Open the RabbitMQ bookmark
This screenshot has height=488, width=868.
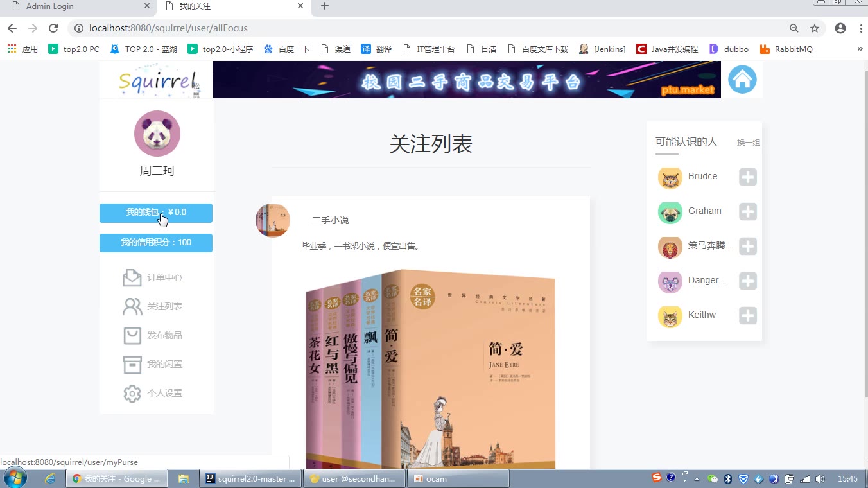tap(786, 49)
